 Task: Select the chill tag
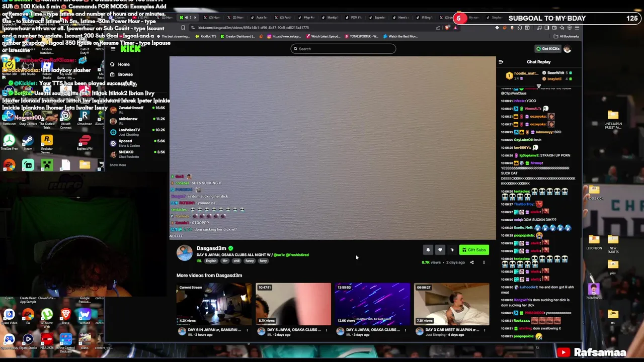(236, 261)
